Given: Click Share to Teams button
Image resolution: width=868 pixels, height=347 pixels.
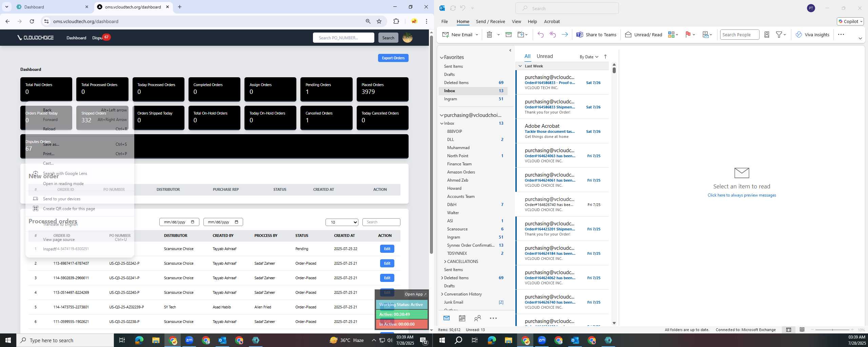Looking at the screenshot, I should tap(596, 35).
